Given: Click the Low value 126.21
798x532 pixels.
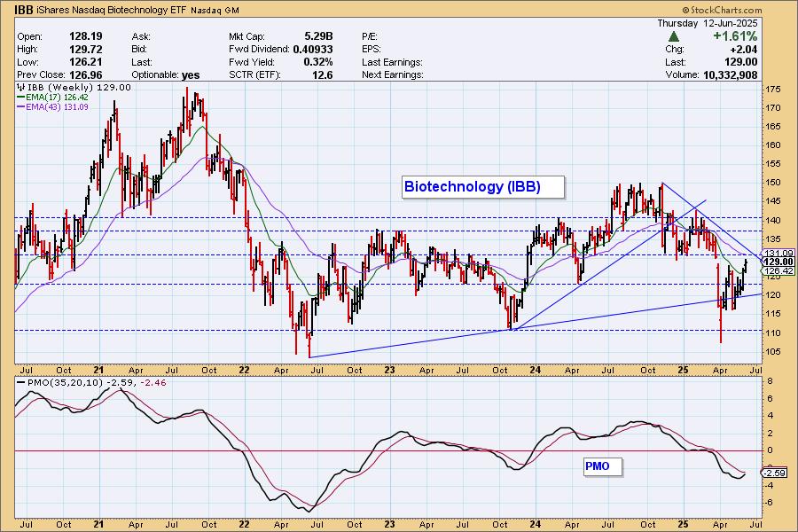Looking at the screenshot, I should 85,61.
